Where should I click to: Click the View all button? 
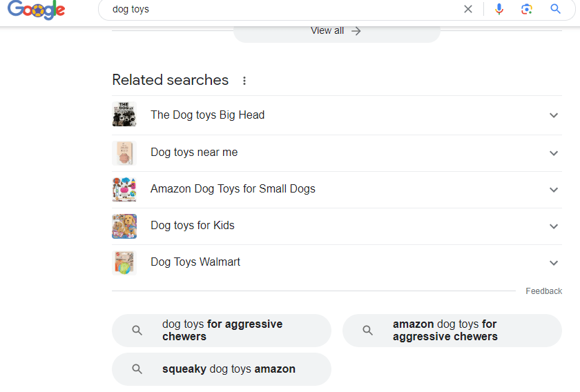tap(336, 31)
